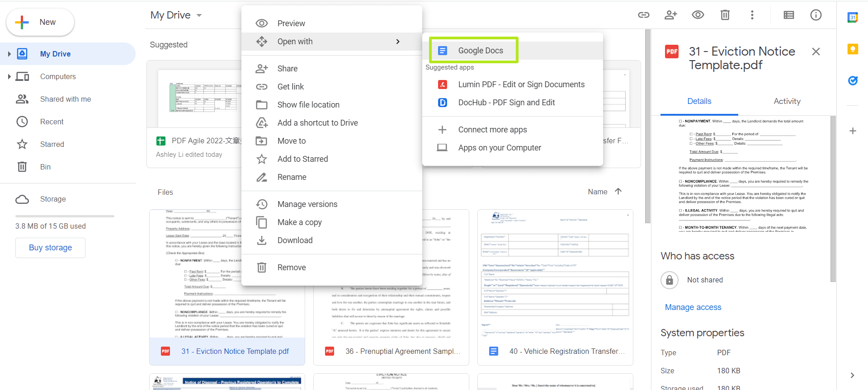Open with Lumin PDF
The image size is (868, 390).
coord(513,84)
